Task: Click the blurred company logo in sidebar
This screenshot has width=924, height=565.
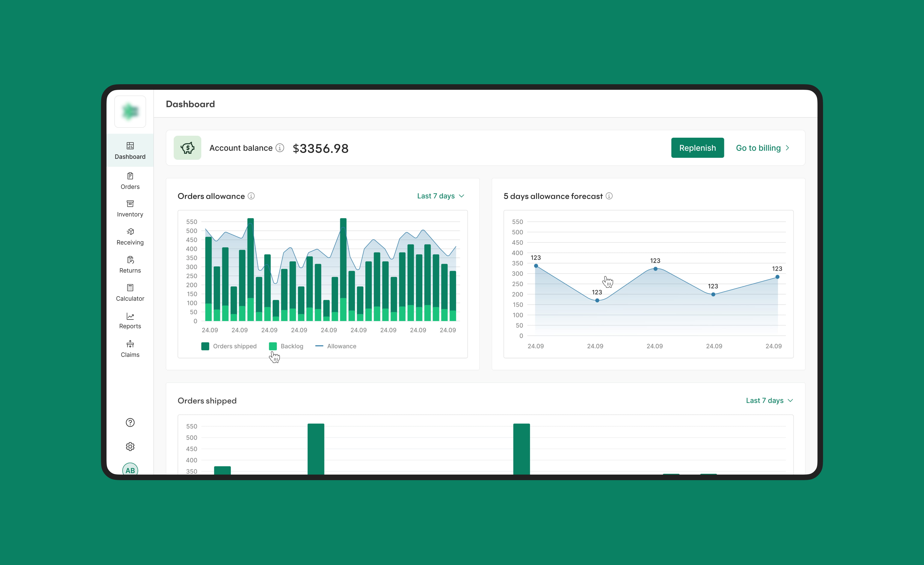Action: 130,112
